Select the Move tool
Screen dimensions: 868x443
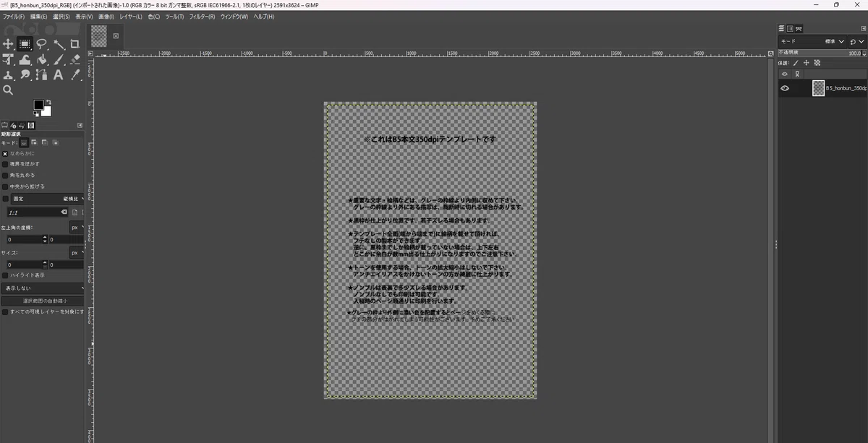8,44
